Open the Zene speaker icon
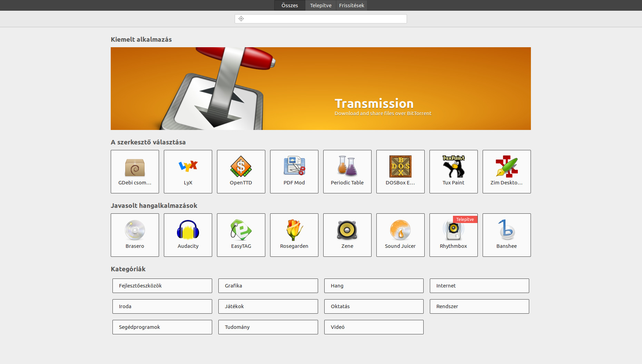642x364 pixels. (347, 230)
